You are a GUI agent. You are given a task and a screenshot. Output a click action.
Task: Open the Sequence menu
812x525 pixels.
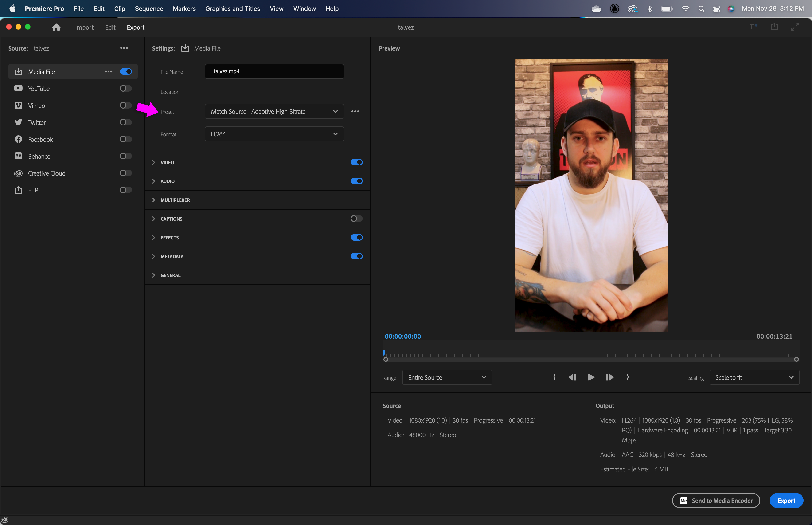[x=149, y=8]
